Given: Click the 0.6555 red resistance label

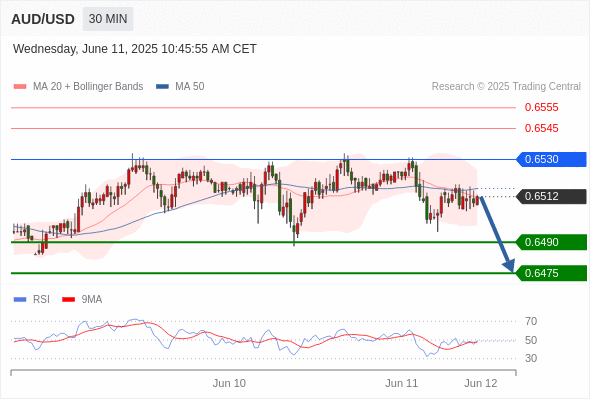Looking at the screenshot, I should pos(541,108).
